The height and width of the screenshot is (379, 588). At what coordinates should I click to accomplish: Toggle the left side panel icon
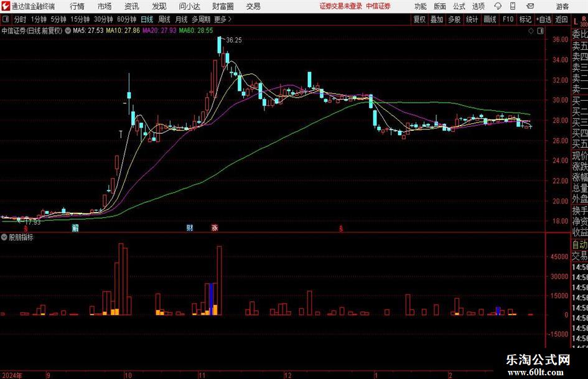[6, 19]
